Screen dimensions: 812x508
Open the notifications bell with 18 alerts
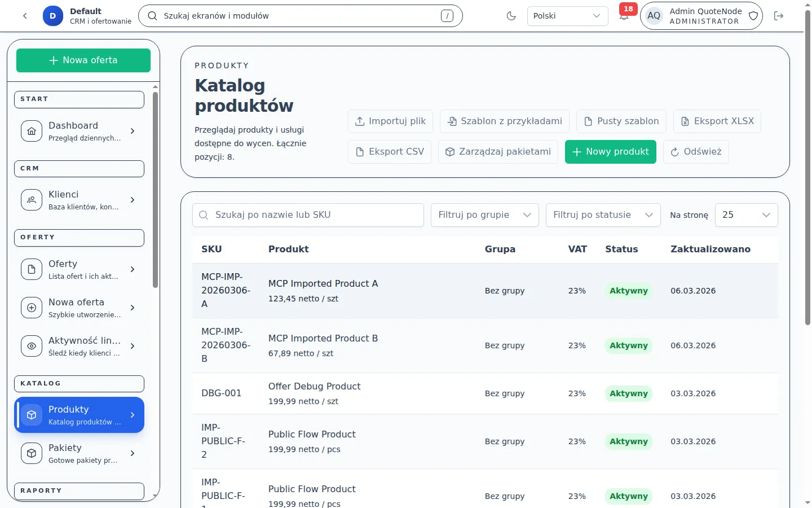pos(624,17)
